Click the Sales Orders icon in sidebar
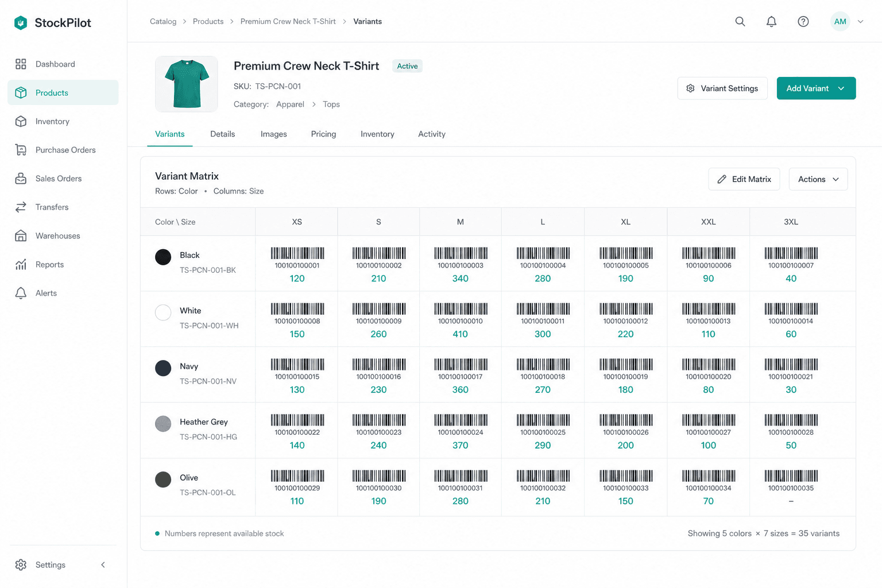The image size is (882, 588). tap(21, 179)
